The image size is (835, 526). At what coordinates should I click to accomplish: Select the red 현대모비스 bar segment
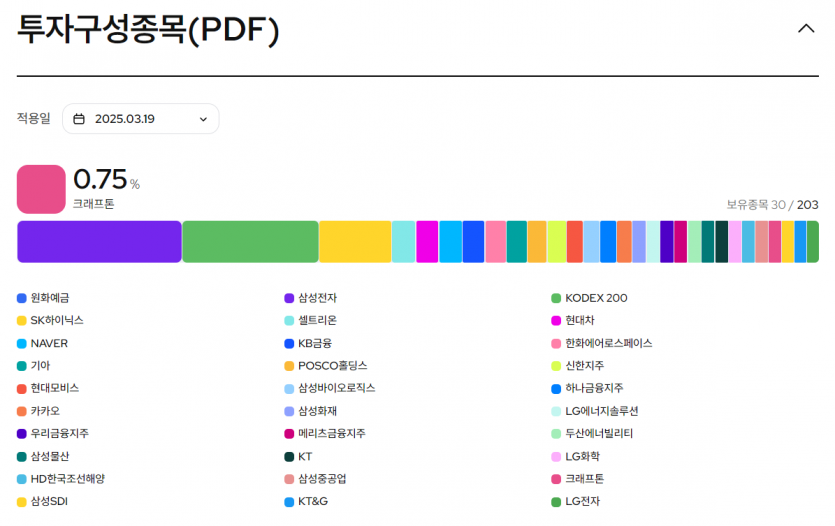pyautogui.click(x=575, y=242)
